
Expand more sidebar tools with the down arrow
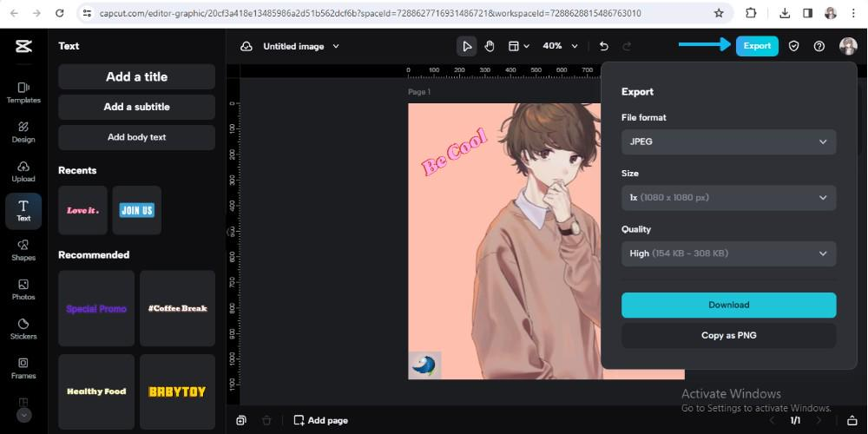(x=23, y=415)
